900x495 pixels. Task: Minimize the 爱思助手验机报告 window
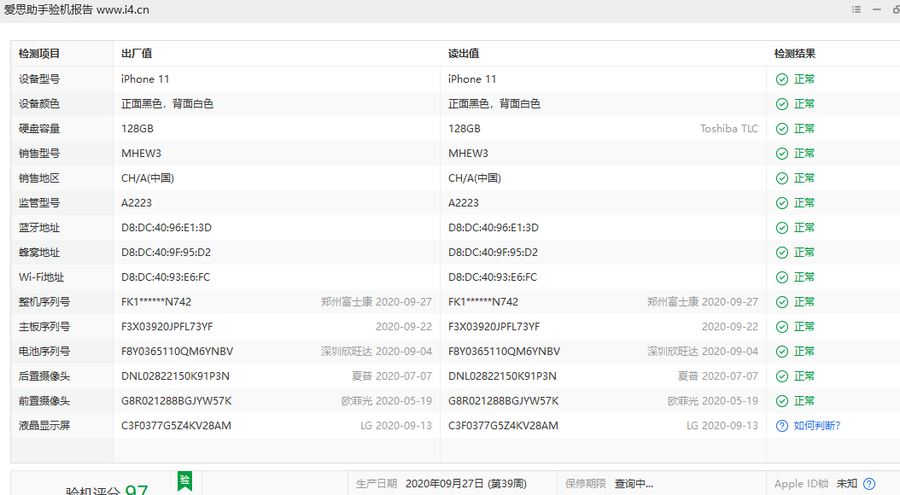[876, 10]
